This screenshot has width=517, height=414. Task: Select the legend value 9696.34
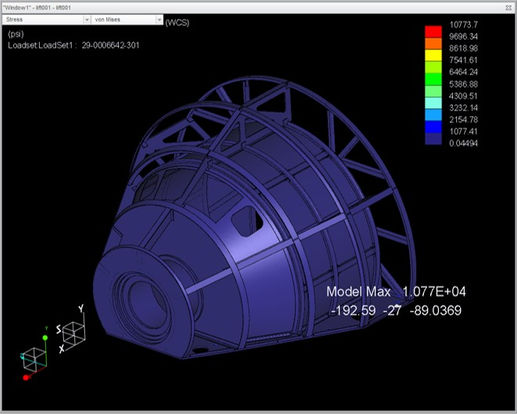[x=463, y=36]
